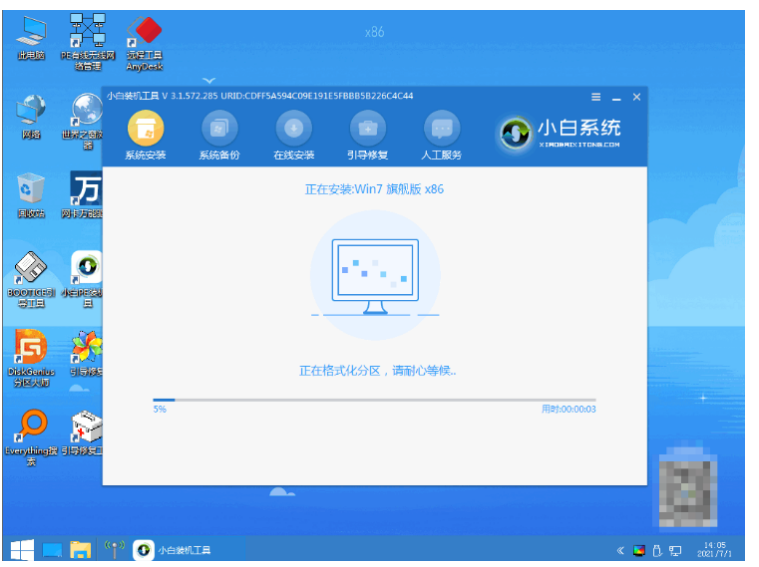Click the colorful display tray icon
This screenshot has width=759, height=567.
[x=639, y=551]
